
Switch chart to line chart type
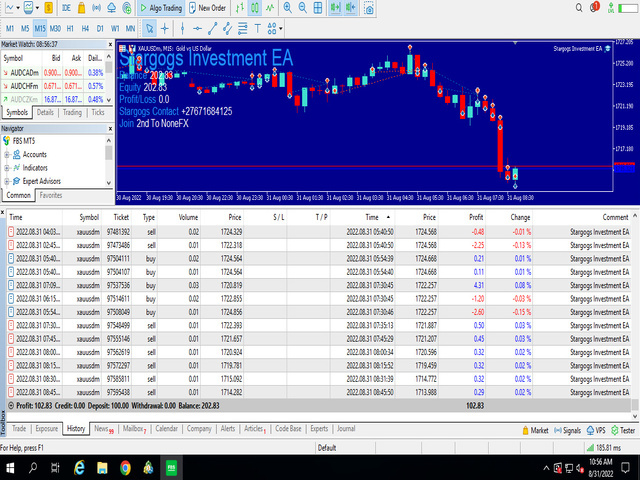pos(270,8)
